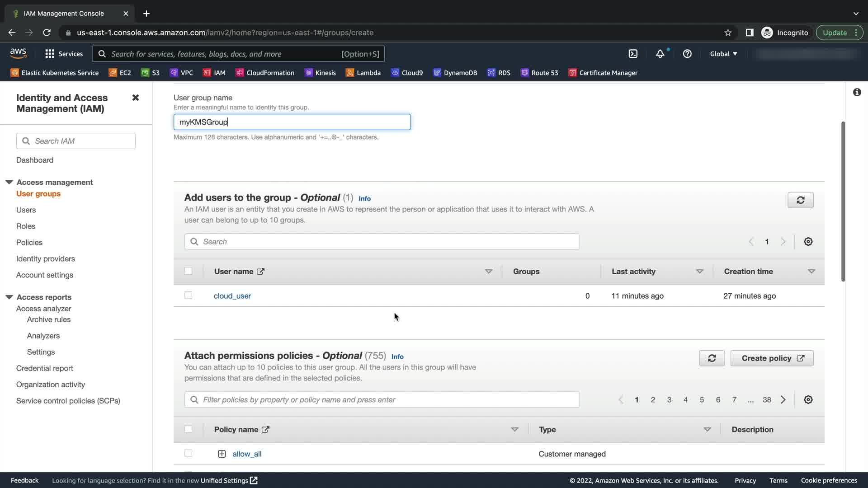Click the Create policy button
The width and height of the screenshot is (868, 488).
coord(772,358)
